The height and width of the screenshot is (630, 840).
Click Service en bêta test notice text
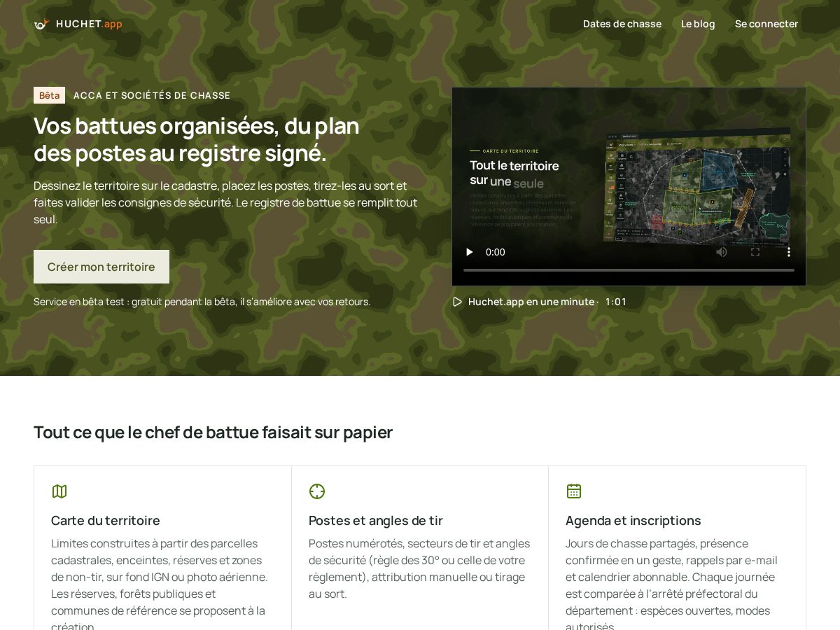coord(202,302)
